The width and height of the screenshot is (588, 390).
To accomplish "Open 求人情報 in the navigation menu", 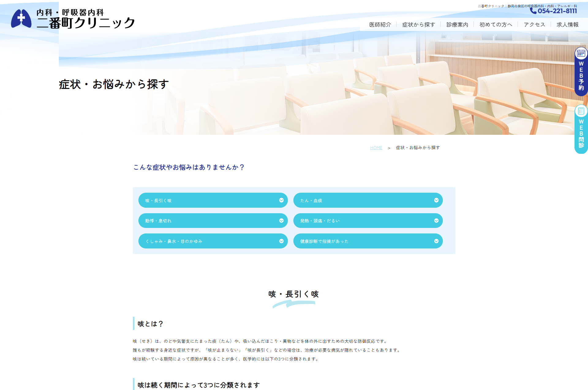I will (567, 25).
